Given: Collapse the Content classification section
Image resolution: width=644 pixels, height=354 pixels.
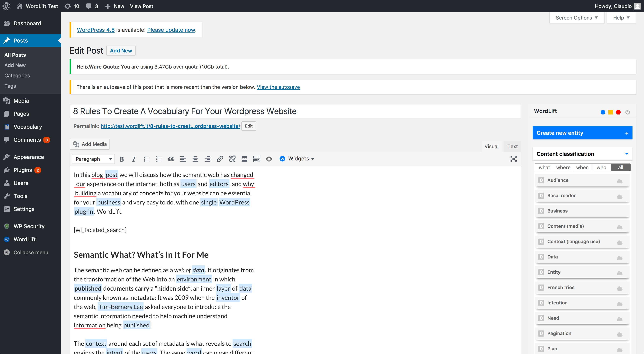Looking at the screenshot, I should tap(627, 154).
